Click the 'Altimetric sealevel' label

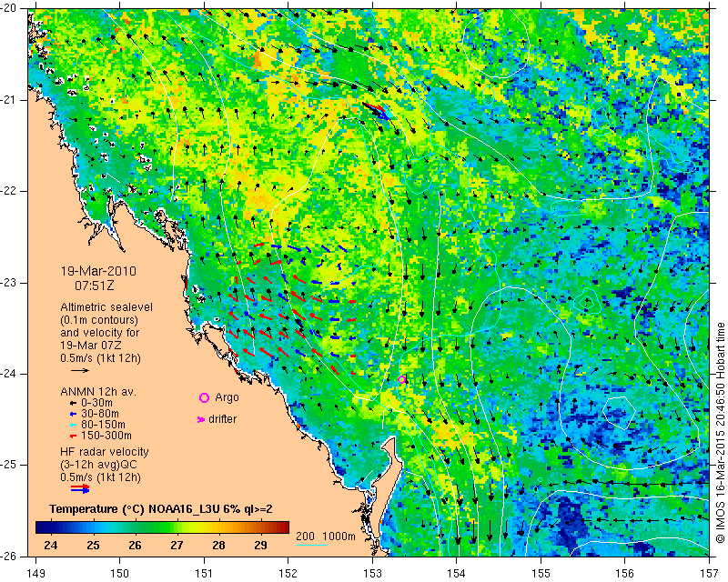[x=106, y=307]
